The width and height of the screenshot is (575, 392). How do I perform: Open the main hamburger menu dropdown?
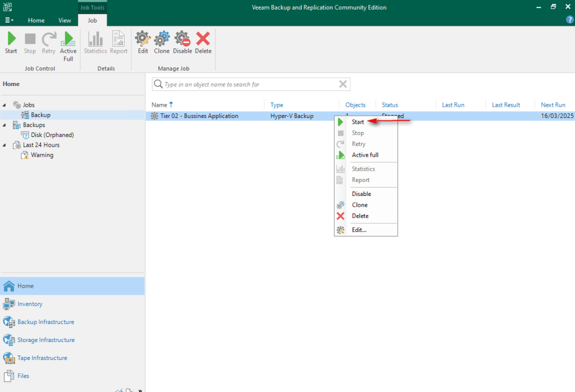point(8,20)
